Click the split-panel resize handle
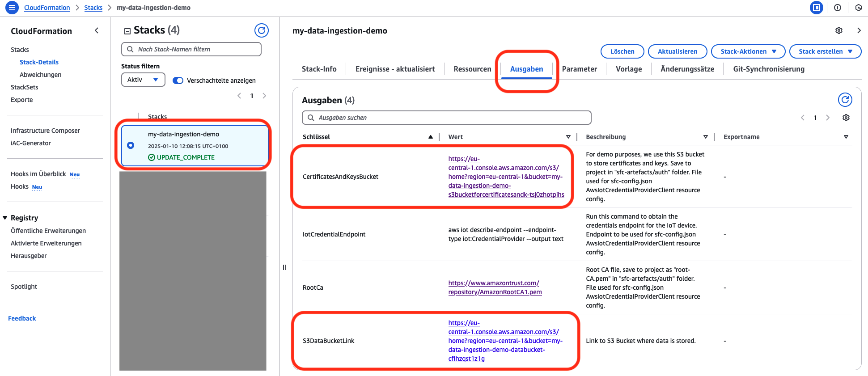The width and height of the screenshot is (868, 376). pyautogui.click(x=284, y=267)
